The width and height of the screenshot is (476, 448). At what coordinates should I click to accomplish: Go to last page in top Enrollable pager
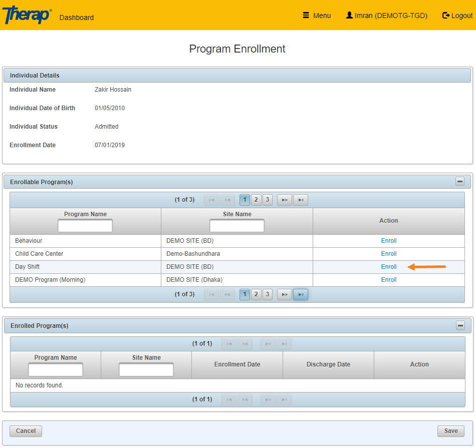301,200
